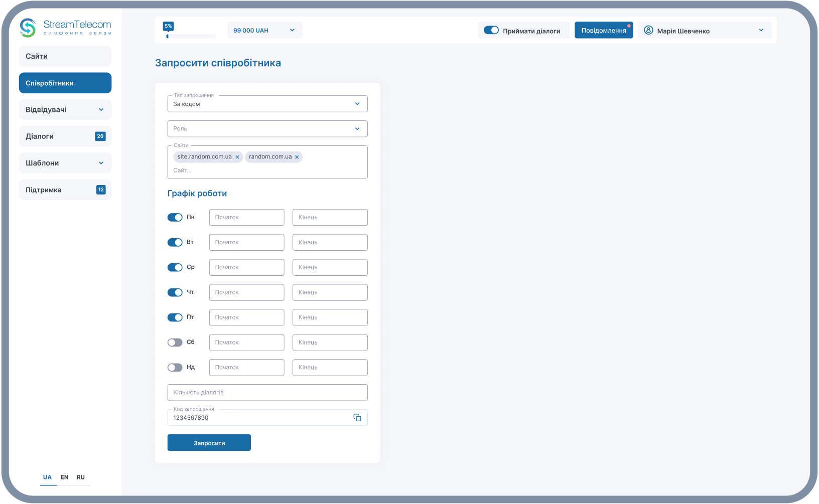
Task: Remove the site.random.com.ua tag
Action: 237,157
